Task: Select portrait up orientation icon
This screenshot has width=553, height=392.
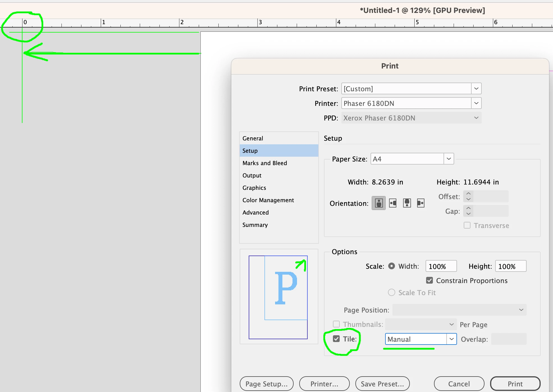Action: 379,203
